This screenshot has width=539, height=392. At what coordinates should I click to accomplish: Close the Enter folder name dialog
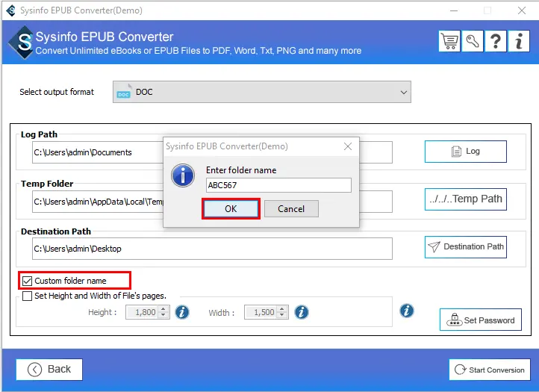pos(348,146)
